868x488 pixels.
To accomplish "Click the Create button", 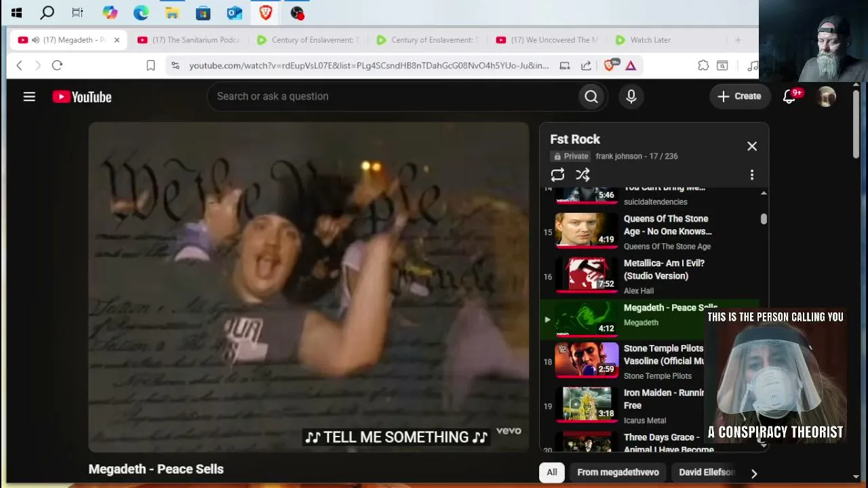I will pyautogui.click(x=739, y=96).
